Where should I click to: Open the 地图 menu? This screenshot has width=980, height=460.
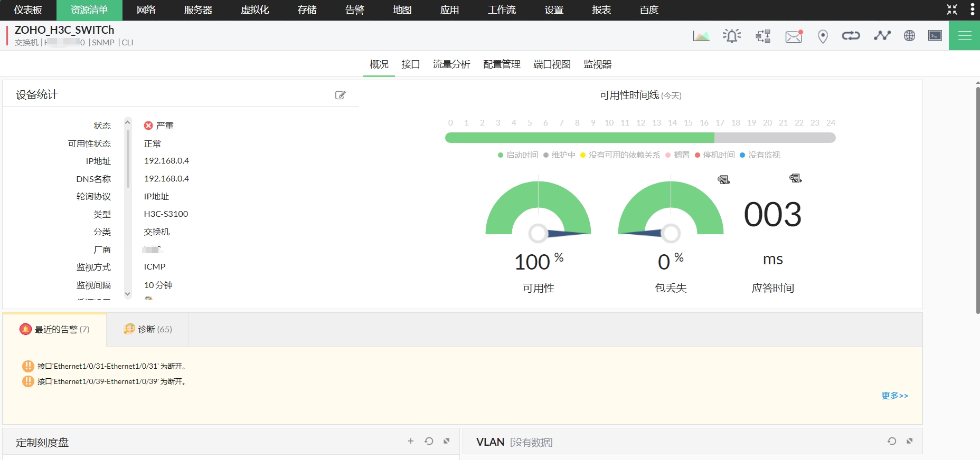coord(402,10)
